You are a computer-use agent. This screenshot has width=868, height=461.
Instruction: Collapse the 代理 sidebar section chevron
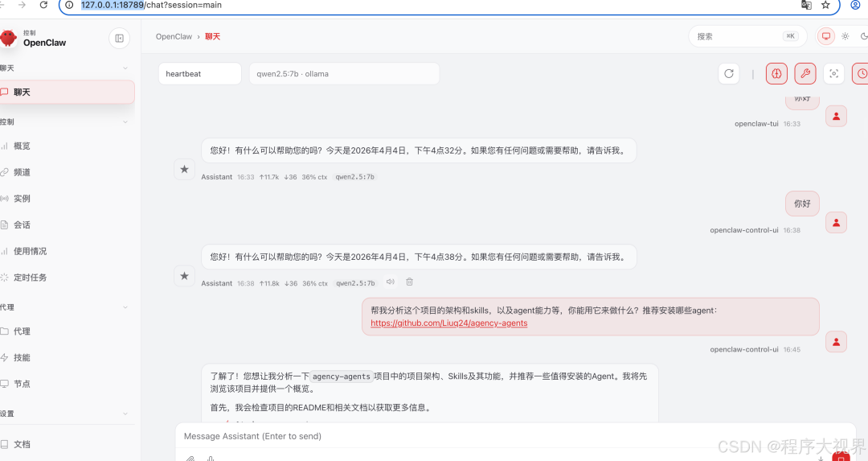click(x=125, y=307)
